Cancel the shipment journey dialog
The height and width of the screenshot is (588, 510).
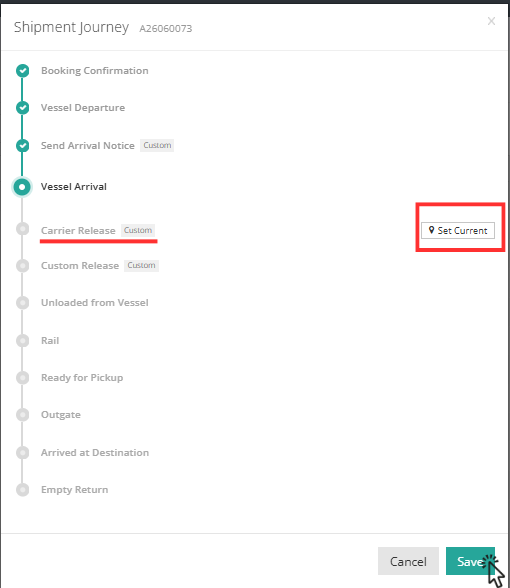click(408, 561)
